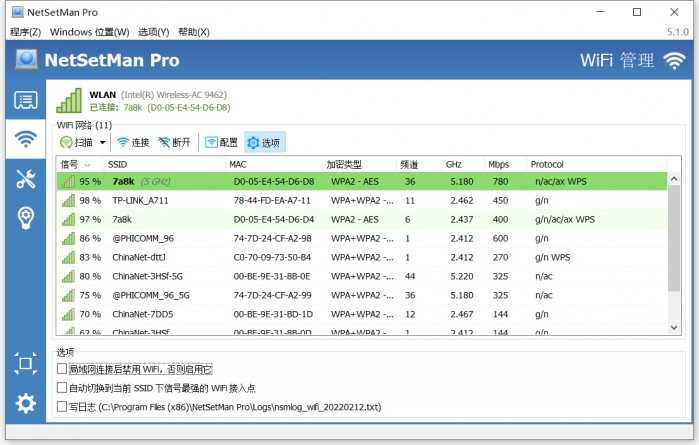699x445 pixels.
Task: Select @PHICOMM_96_5G network
Action: point(362,295)
